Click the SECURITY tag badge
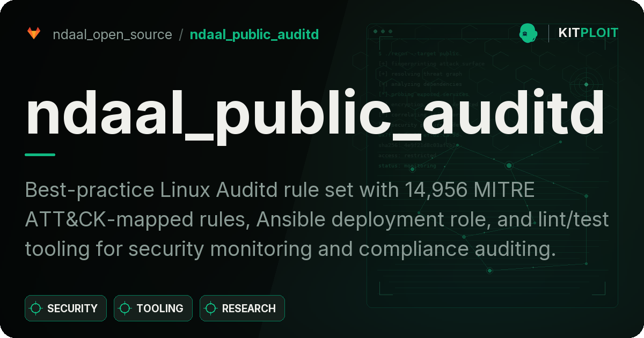644x338 pixels. pos(65,308)
